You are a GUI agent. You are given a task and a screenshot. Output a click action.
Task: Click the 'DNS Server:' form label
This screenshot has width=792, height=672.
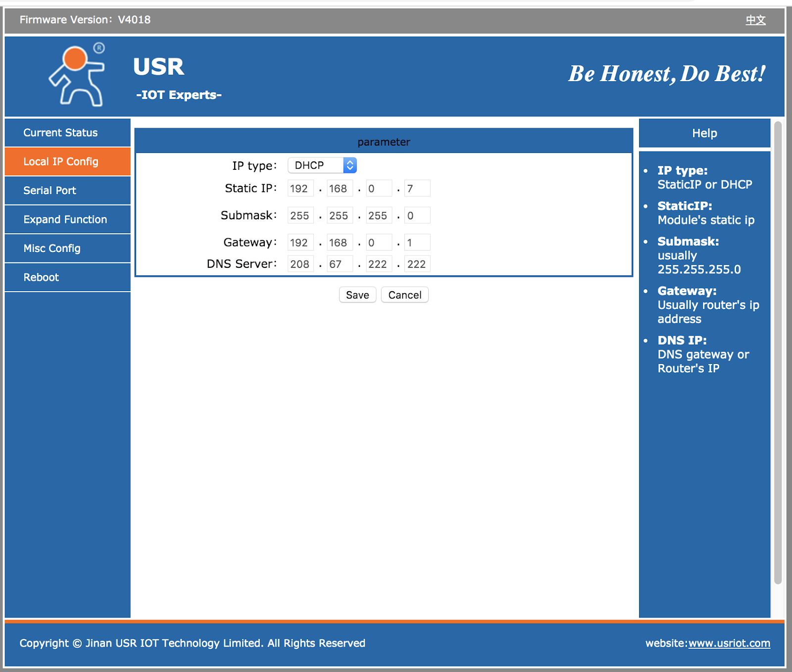[x=242, y=264]
